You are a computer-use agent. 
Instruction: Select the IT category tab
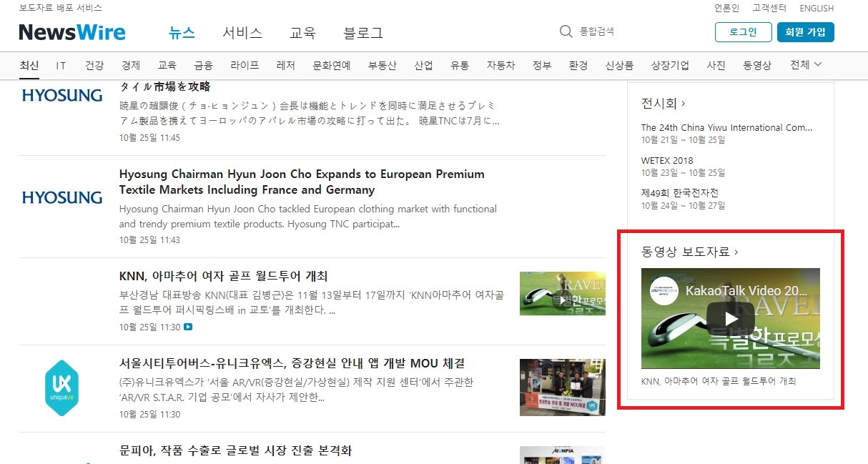(61, 65)
